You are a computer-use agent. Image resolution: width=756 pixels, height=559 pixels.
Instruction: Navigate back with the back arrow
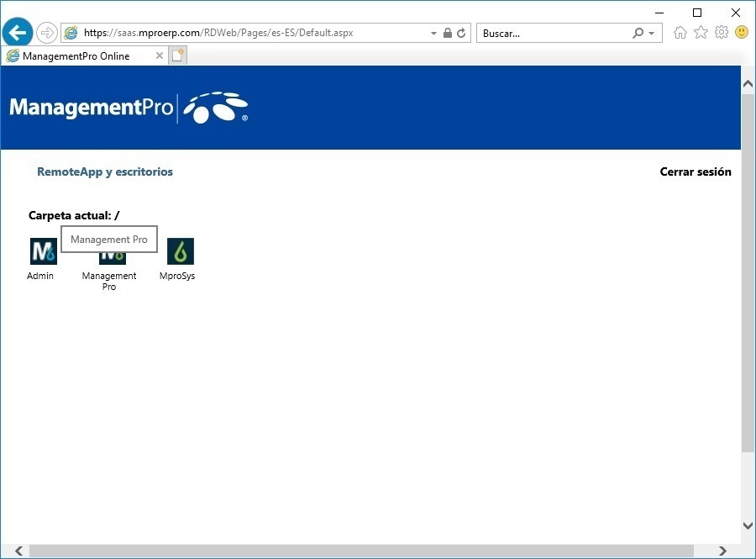pyautogui.click(x=17, y=32)
